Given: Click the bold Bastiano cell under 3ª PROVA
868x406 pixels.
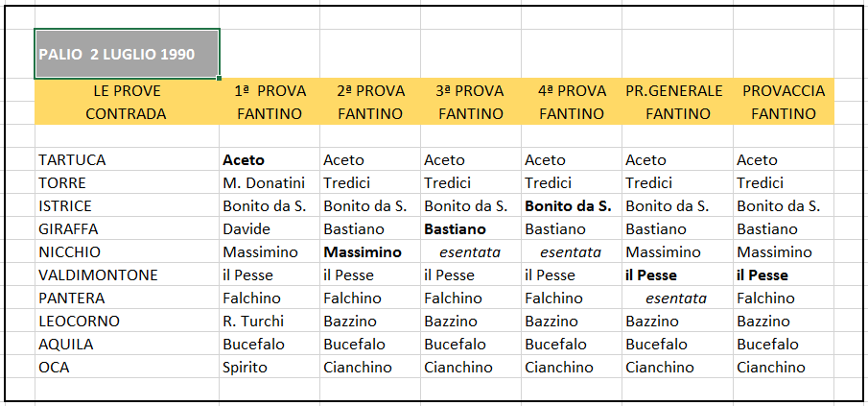Looking at the screenshot, I should pyautogui.click(x=471, y=228).
